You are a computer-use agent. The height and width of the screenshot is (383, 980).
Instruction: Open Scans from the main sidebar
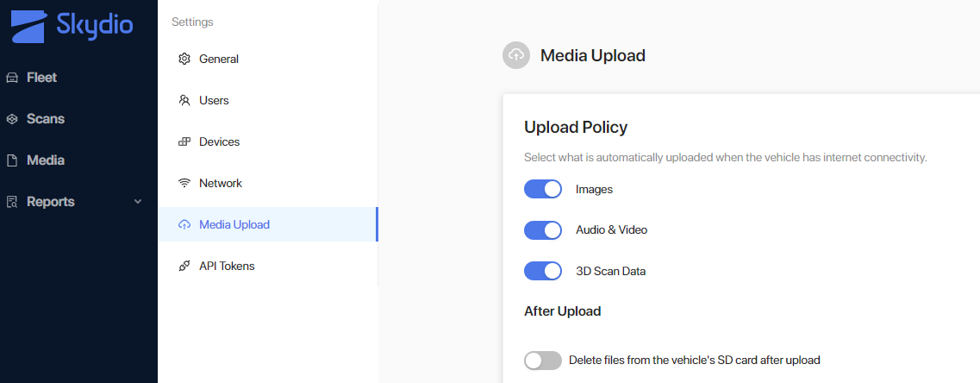coord(46,119)
